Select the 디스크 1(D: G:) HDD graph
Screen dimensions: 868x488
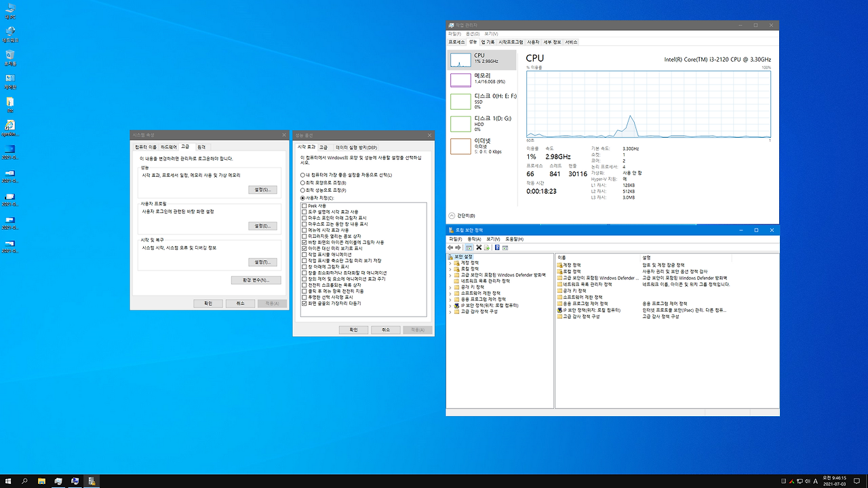(483, 123)
